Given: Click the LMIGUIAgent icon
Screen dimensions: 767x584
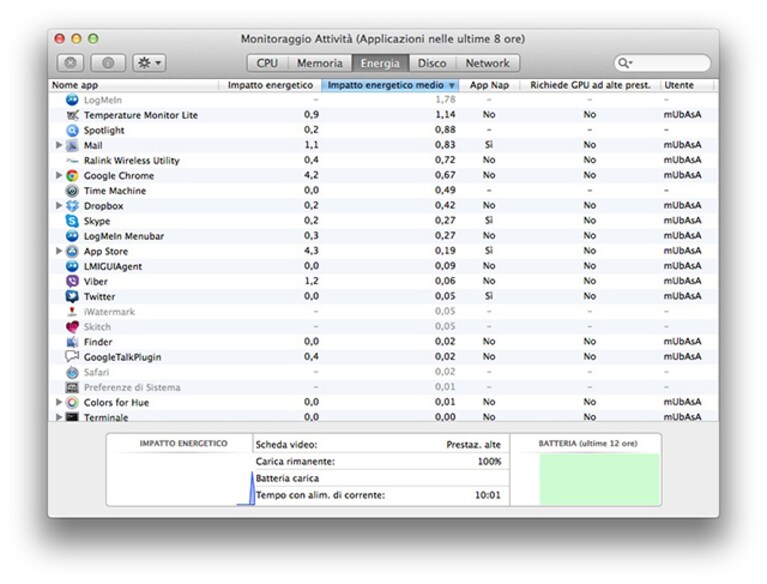Looking at the screenshot, I should click(x=72, y=267).
